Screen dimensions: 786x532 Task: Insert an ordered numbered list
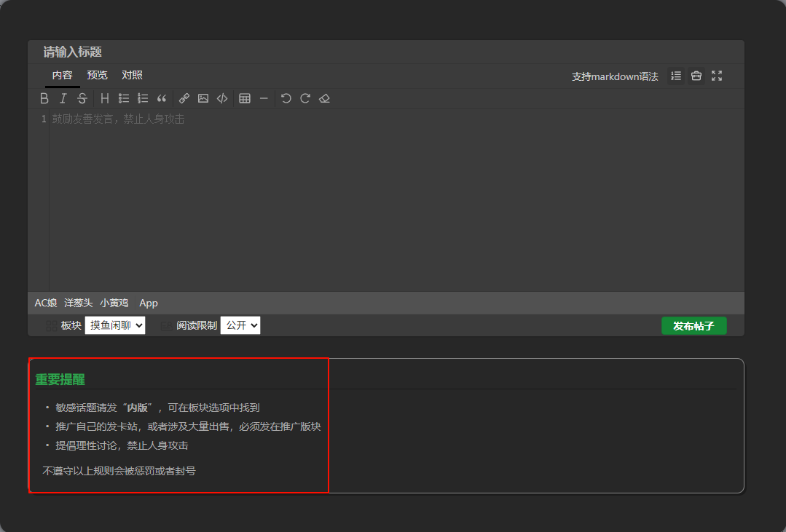(x=143, y=99)
